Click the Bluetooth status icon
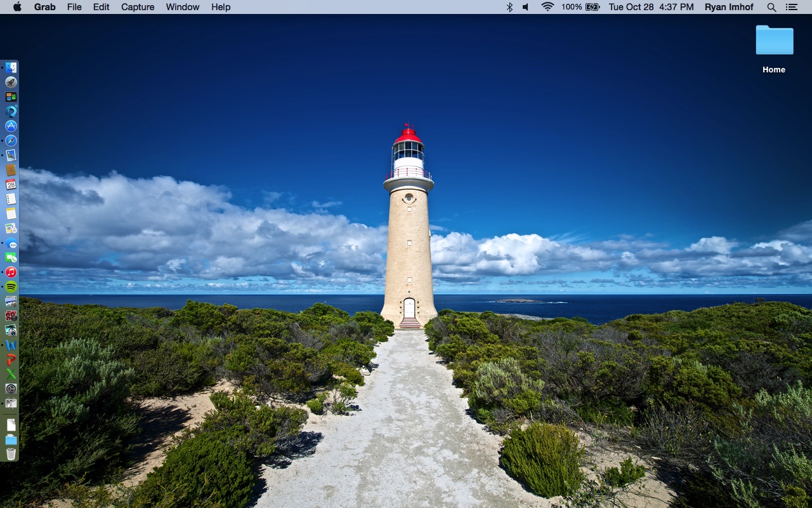This screenshot has width=812, height=508. pyautogui.click(x=509, y=7)
